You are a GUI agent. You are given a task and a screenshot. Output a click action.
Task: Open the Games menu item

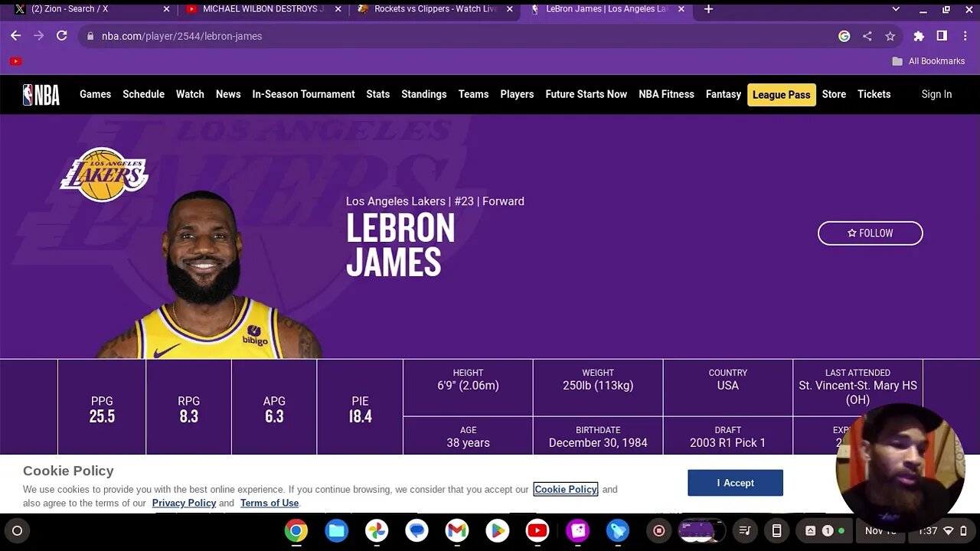[x=95, y=94]
